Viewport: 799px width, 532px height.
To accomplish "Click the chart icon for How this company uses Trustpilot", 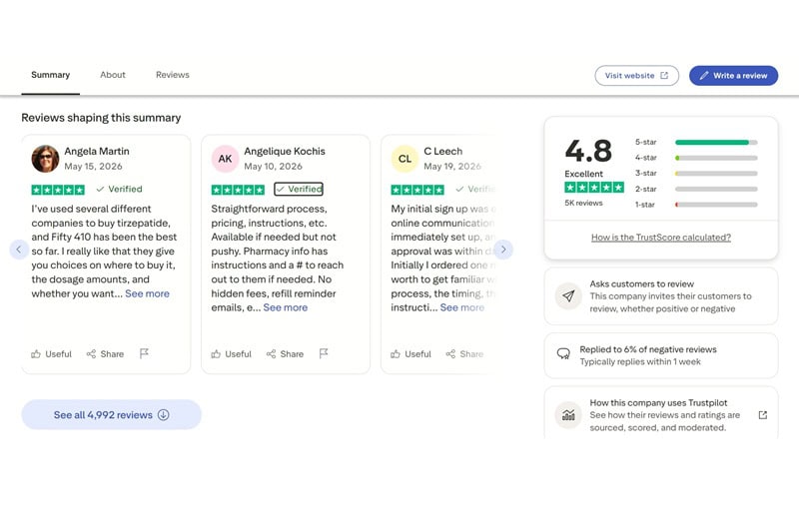I will [x=568, y=415].
